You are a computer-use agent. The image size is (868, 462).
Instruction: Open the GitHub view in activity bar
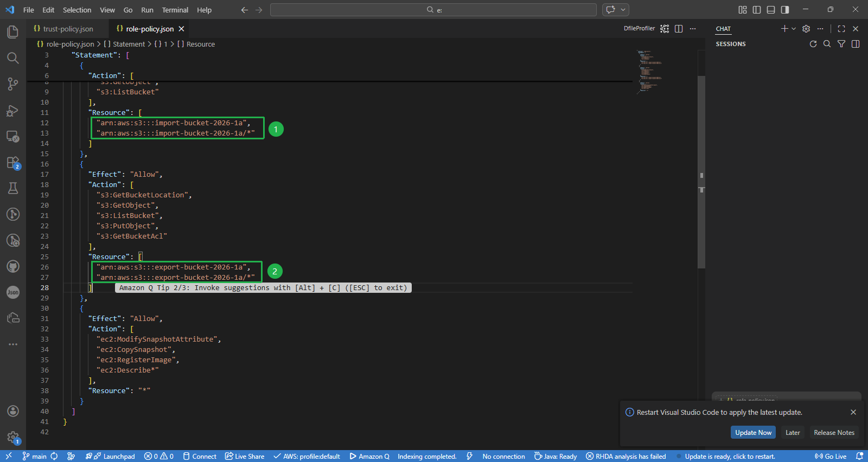click(13, 266)
